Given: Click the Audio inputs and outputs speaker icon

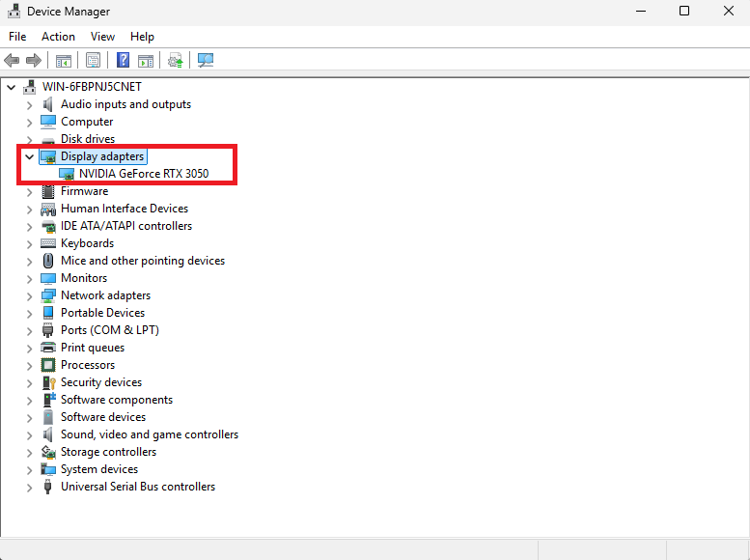Looking at the screenshot, I should pyautogui.click(x=48, y=104).
